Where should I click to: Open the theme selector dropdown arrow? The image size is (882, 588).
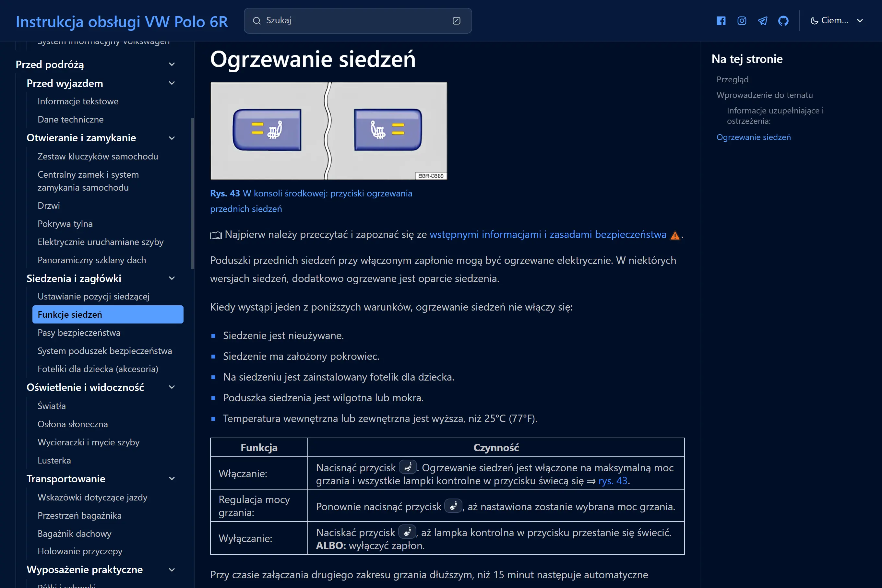pos(860,21)
